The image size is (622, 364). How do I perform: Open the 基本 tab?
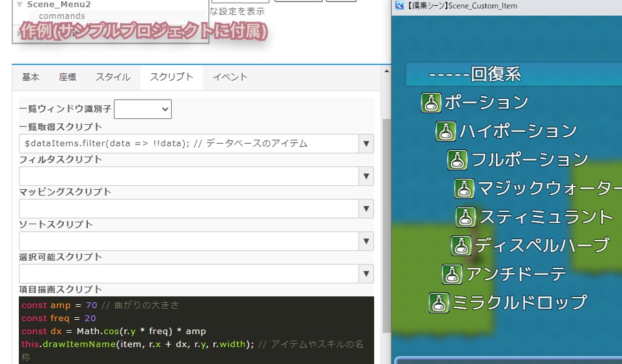(x=31, y=77)
